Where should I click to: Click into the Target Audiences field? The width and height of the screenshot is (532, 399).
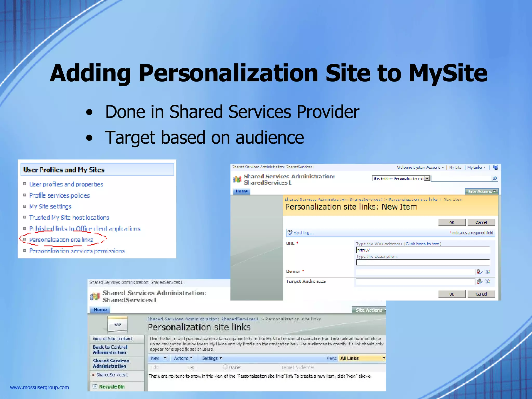pyautogui.click(x=415, y=282)
